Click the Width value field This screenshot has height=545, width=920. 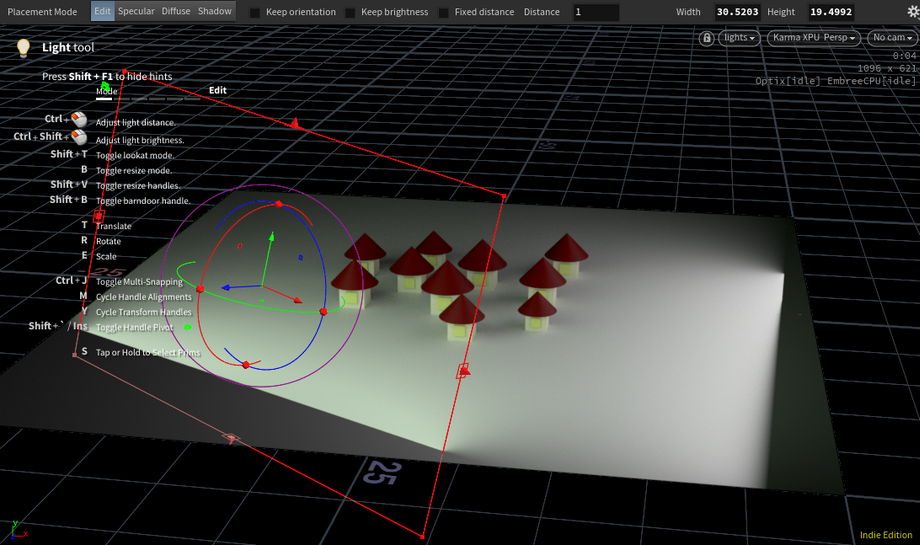[738, 12]
